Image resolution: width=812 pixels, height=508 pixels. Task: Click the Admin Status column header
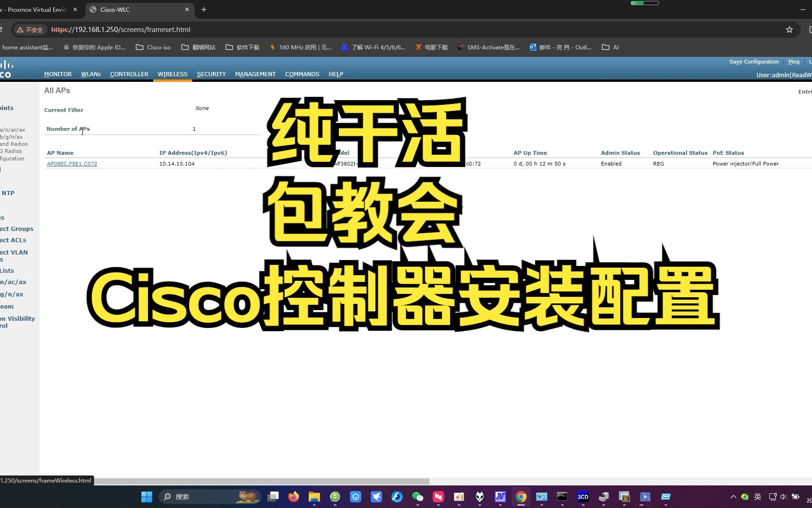point(620,153)
